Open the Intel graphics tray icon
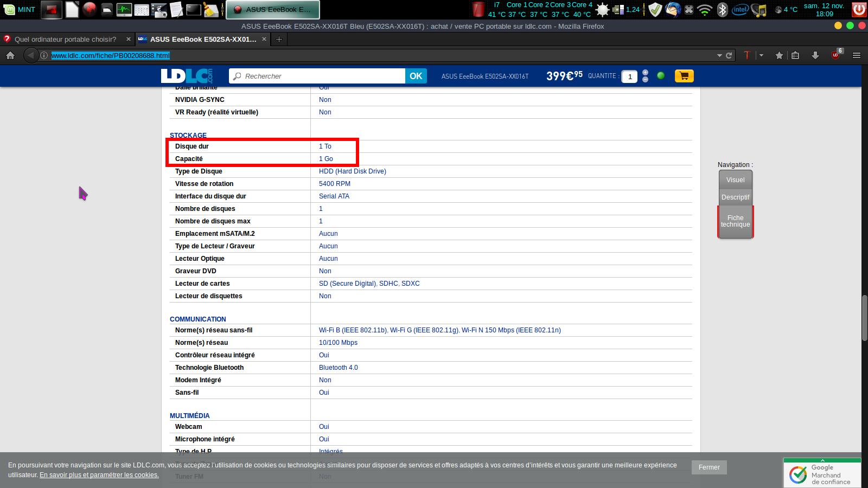This screenshot has height=488, width=868. tap(740, 9)
